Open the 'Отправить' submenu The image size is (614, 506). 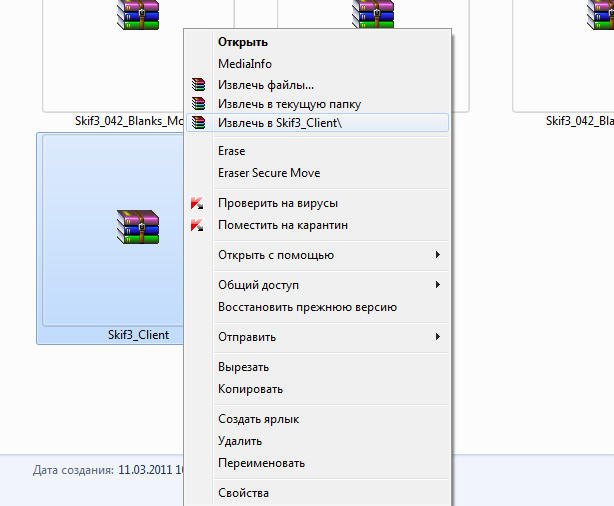(x=317, y=337)
